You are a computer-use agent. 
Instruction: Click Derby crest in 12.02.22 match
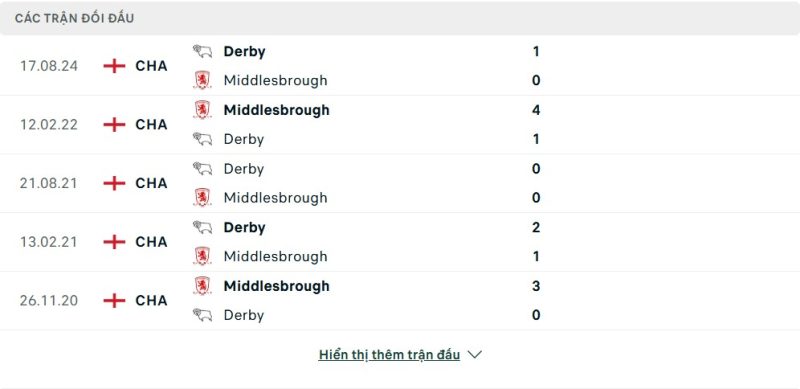pyautogui.click(x=202, y=139)
